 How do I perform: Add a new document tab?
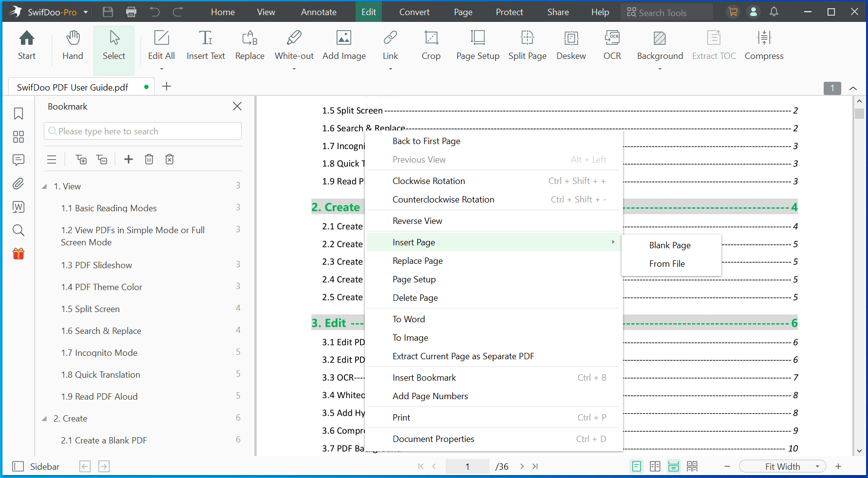coord(167,86)
